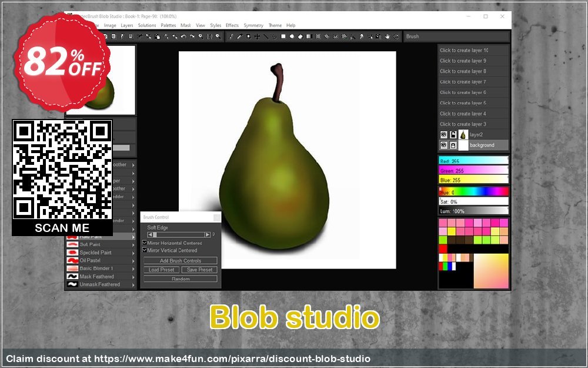Expand the Mask Feathered submenu arrow
Viewport: 588px width, 368px height.
133,277
